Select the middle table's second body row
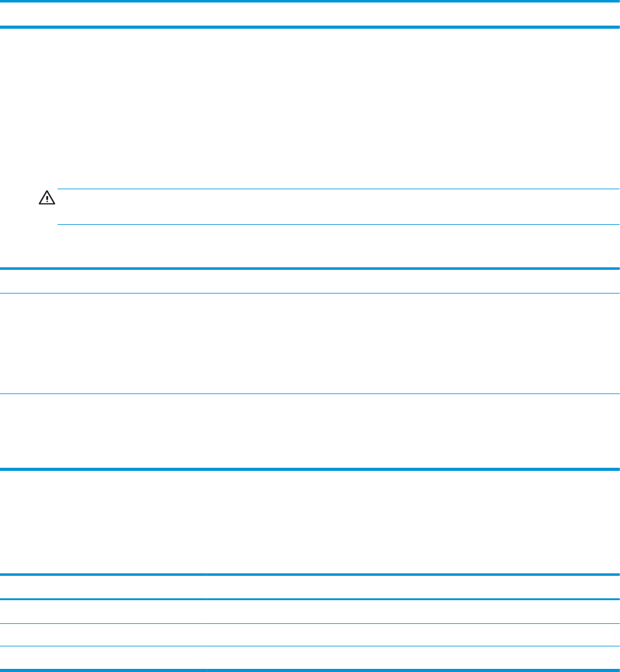The width and height of the screenshot is (620, 672). tap(310, 431)
